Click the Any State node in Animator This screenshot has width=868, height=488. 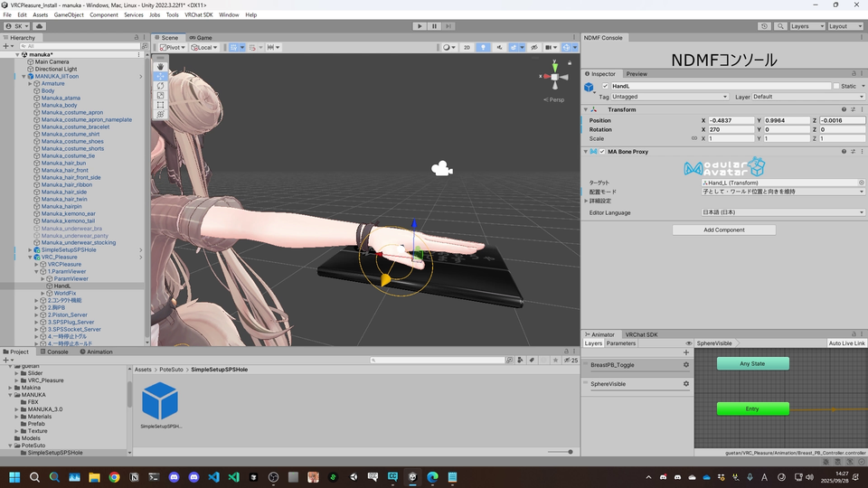(x=752, y=363)
